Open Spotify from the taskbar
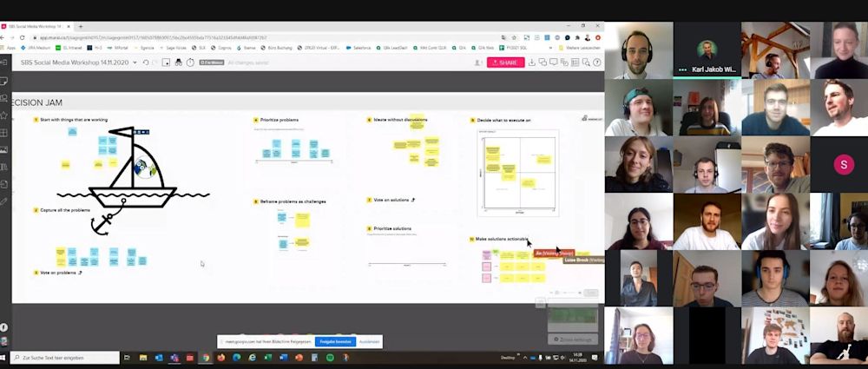 pos(330,358)
